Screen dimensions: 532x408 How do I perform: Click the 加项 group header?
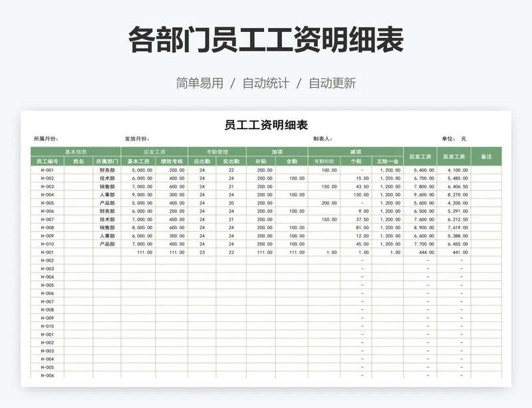tap(277, 152)
